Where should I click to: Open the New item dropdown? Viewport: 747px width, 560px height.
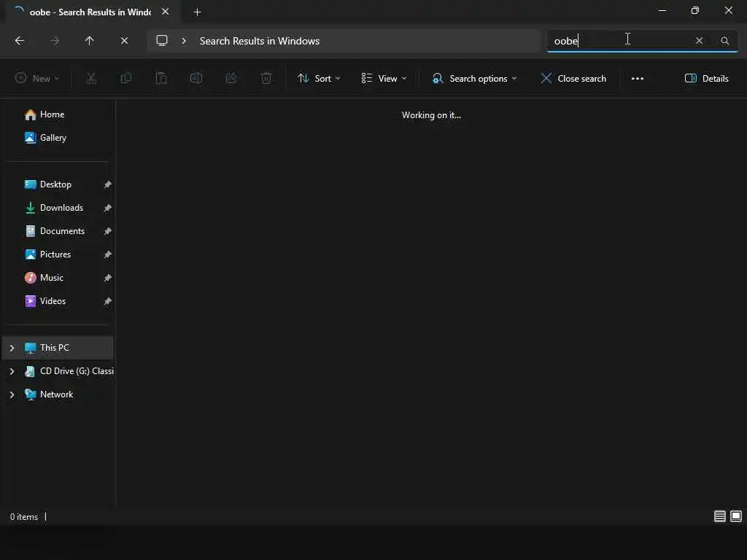37,79
